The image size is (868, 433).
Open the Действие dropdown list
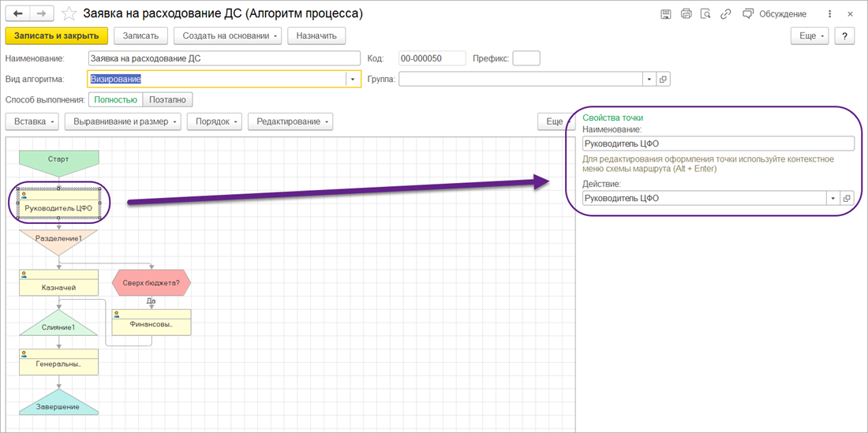coord(832,199)
